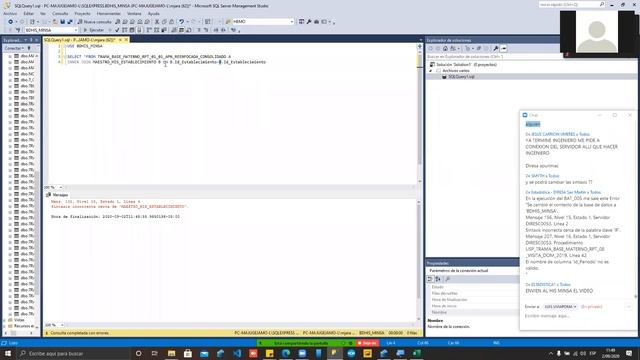The height and width of the screenshot is (360, 640).
Task: Click the Object Explorer pin icon
Action: pyautogui.click(x=31, y=40)
